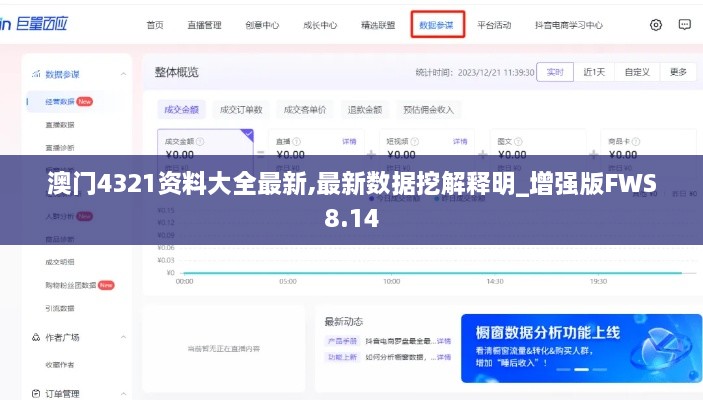Switch time range to 近1天

pos(594,72)
